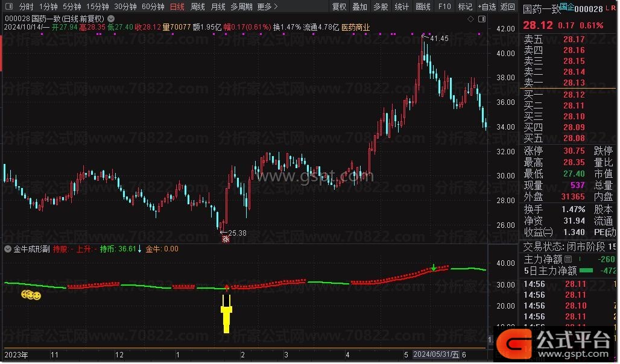Click the list icon beside 主力净额
Image resolution: width=620 pixels, height=364 pixels.
pyautogui.click(x=568, y=259)
